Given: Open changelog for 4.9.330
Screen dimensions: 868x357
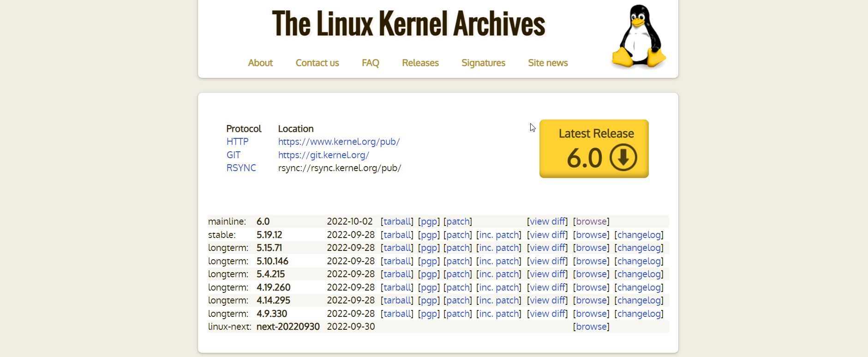Looking at the screenshot, I should [639, 314].
